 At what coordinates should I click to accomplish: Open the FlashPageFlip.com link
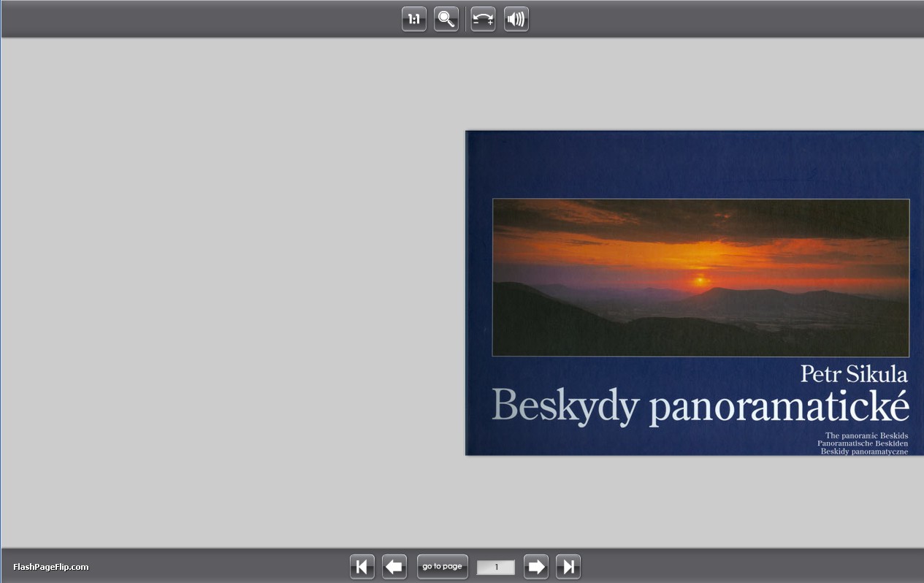click(51, 567)
